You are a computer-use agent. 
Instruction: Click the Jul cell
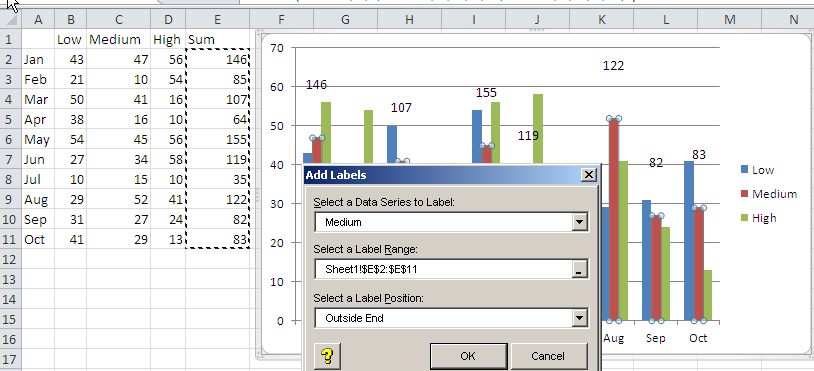tap(38, 179)
